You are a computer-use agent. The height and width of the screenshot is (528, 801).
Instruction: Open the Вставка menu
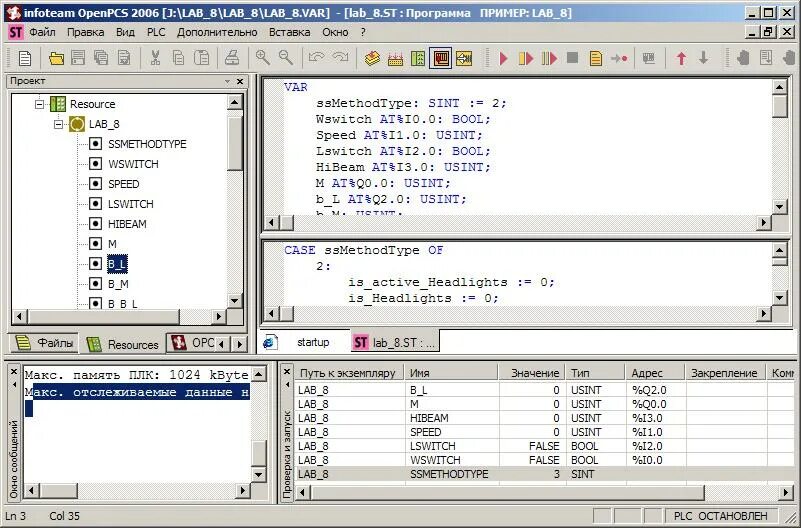(290, 32)
